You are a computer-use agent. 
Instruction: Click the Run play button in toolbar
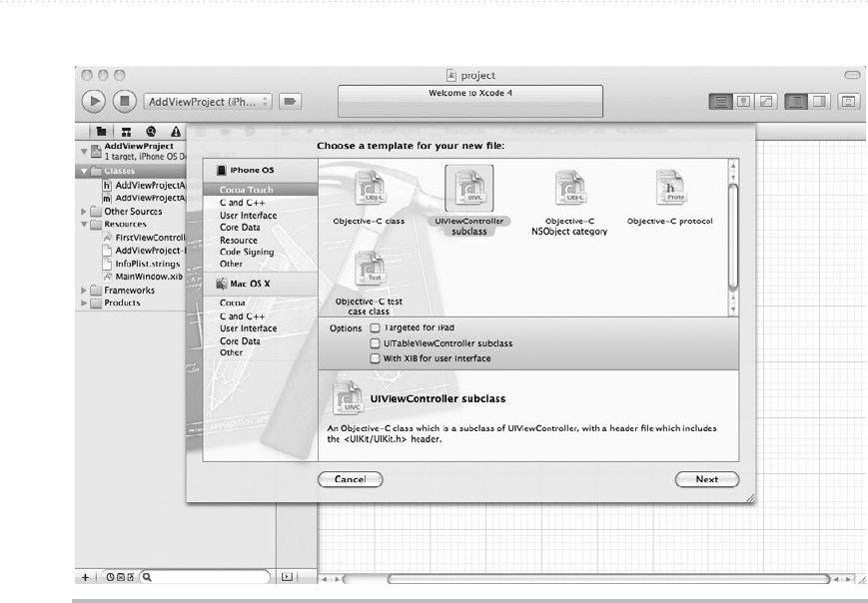(94, 101)
